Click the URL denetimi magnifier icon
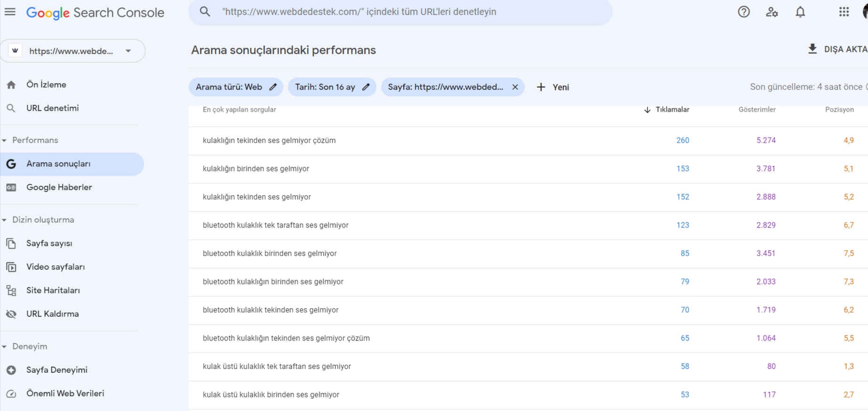 (x=11, y=108)
